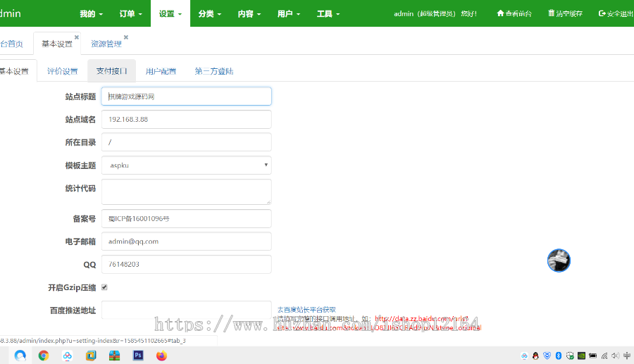
Task: Click the 电子邮箱 input field
Action: coord(187,241)
